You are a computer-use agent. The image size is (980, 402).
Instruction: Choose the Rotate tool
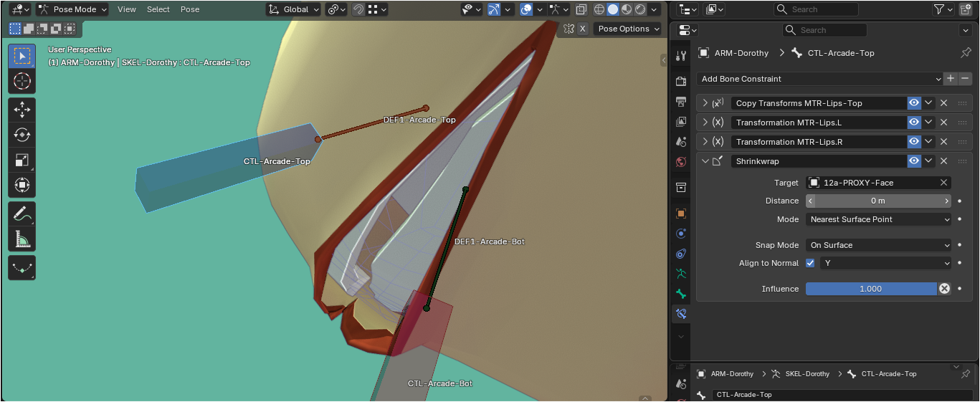[x=22, y=135]
